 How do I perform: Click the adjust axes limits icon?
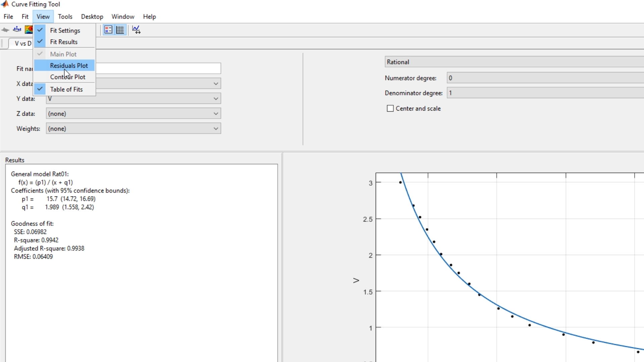[x=136, y=30]
